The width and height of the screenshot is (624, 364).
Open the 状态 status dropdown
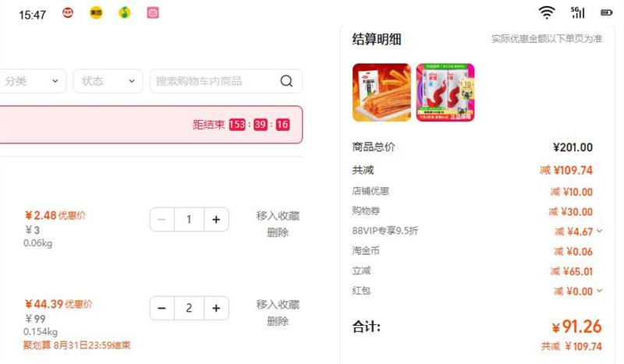108,81
